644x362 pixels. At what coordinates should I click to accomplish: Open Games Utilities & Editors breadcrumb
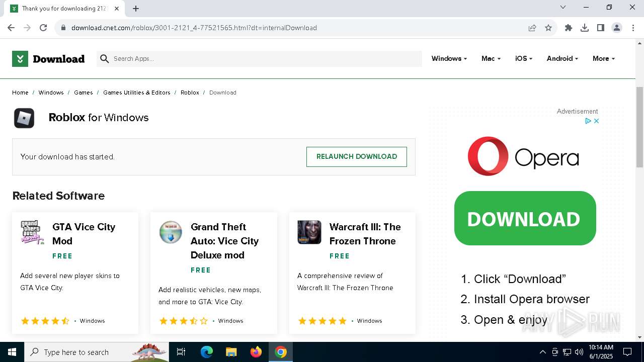tap(137, 93)
